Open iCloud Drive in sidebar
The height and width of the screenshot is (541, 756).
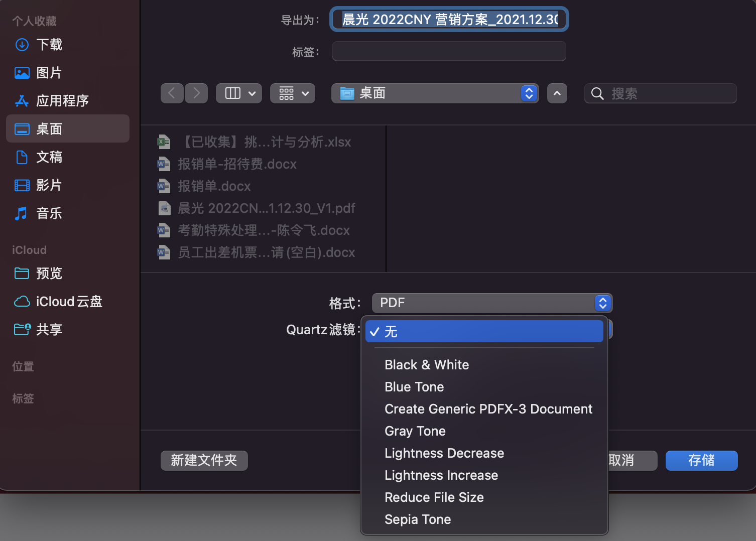point(69,302)
